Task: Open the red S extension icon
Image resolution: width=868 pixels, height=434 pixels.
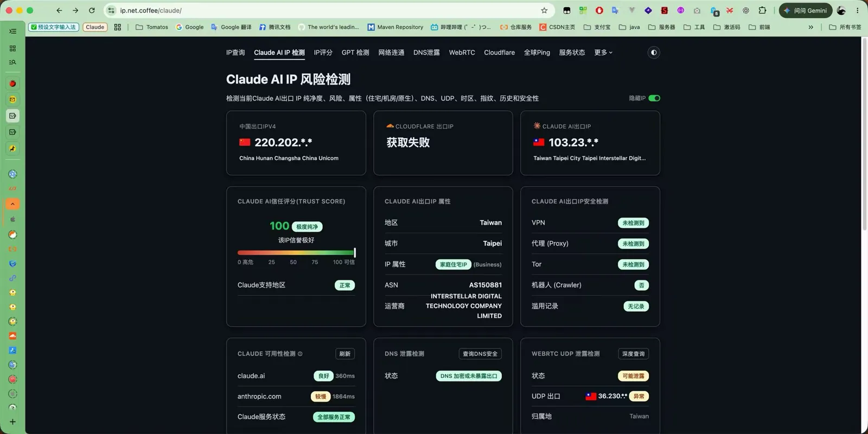Action: [x=664, y=10]
